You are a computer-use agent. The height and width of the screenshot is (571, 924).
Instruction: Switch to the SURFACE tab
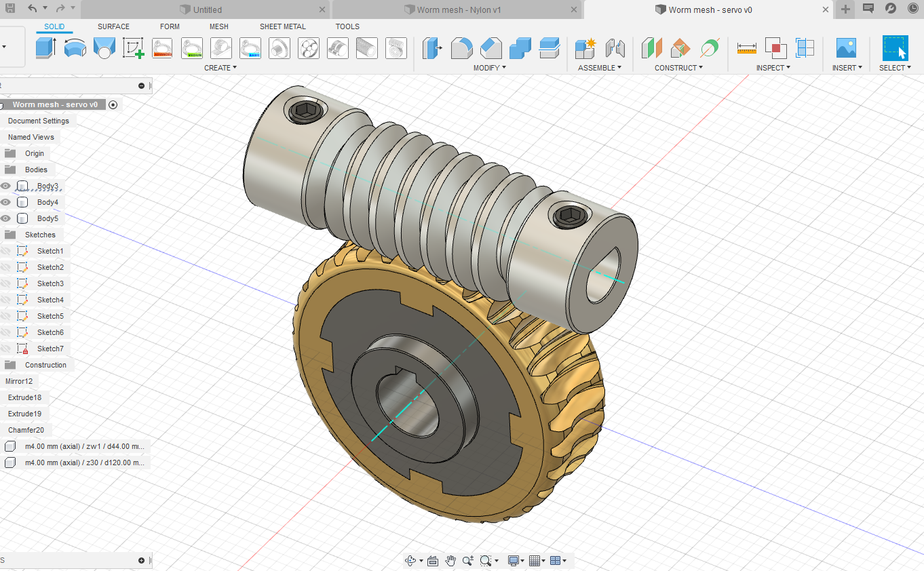click(113, 26)
